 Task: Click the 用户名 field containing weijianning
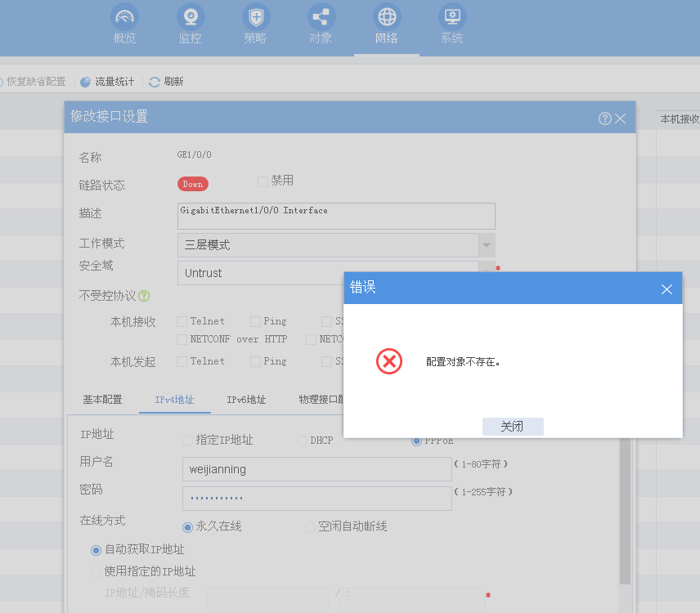(x=317, y=469)
